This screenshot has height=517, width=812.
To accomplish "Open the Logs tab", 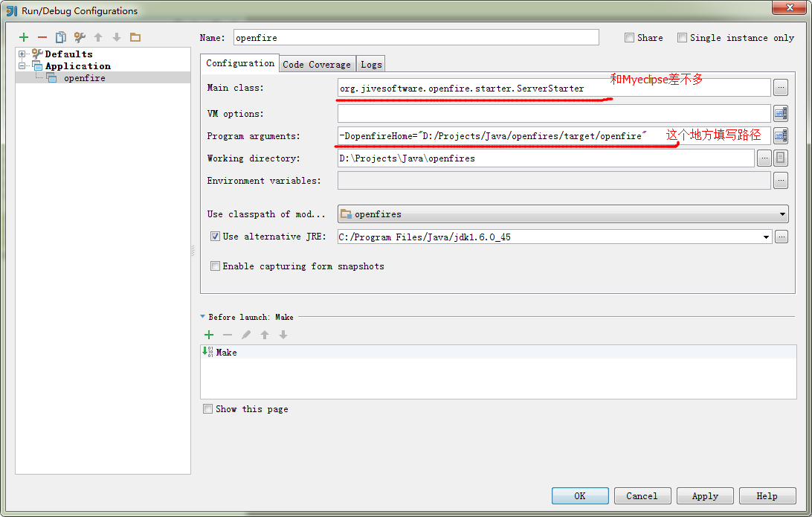I will tap(370, 64).
